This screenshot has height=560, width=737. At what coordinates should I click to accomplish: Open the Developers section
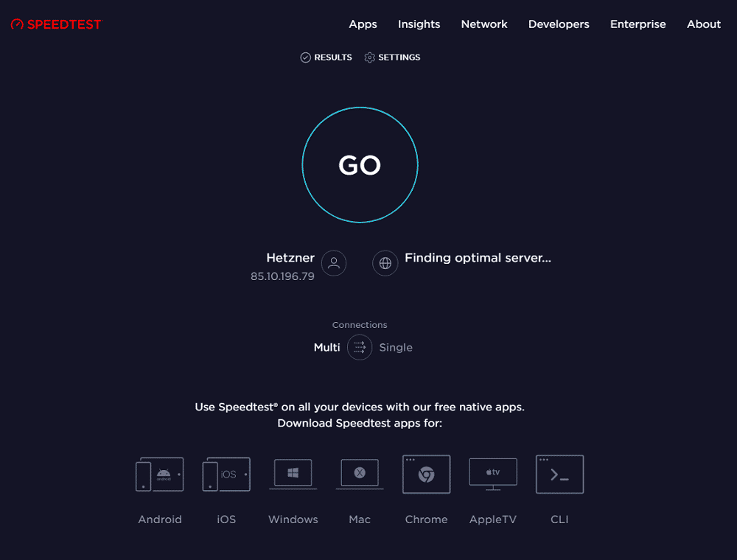(559, 24)
